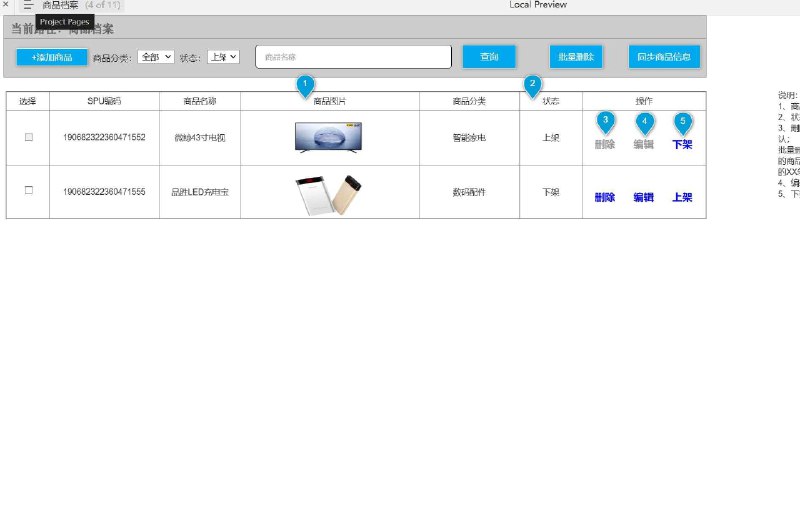Click the 操作 column header

(644, 101)
